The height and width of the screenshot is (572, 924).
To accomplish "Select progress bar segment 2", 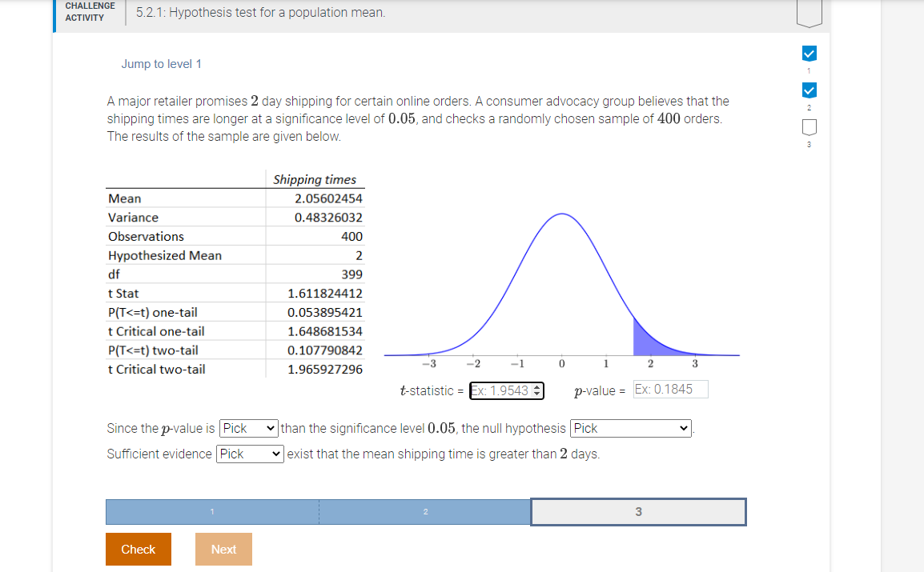I will [x=424, y=511].
